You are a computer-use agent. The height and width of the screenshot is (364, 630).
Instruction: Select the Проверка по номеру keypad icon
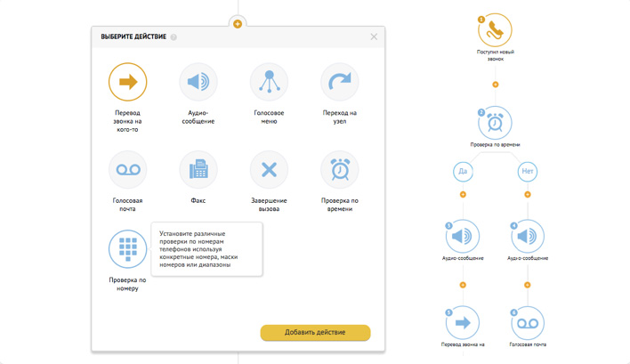click(x=127, y=248)
